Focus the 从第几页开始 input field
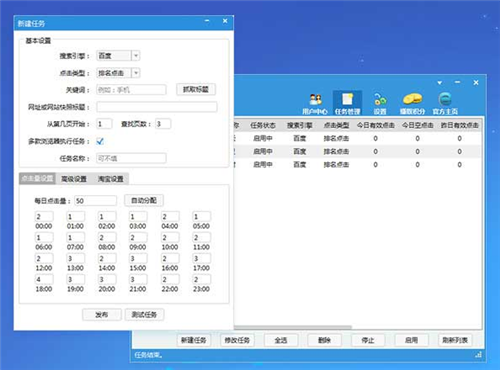This screenshot has width=500, height=370. pos(104,124)
